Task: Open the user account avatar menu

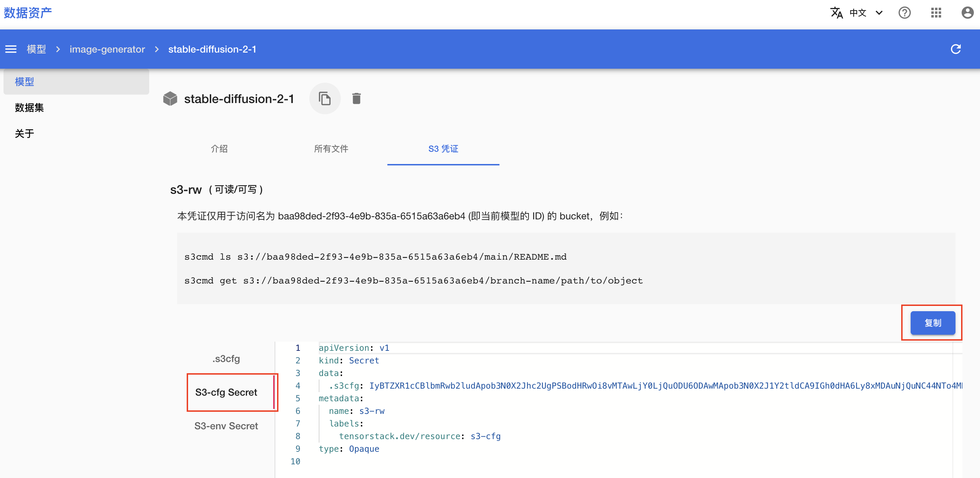Action: [967, 13]
